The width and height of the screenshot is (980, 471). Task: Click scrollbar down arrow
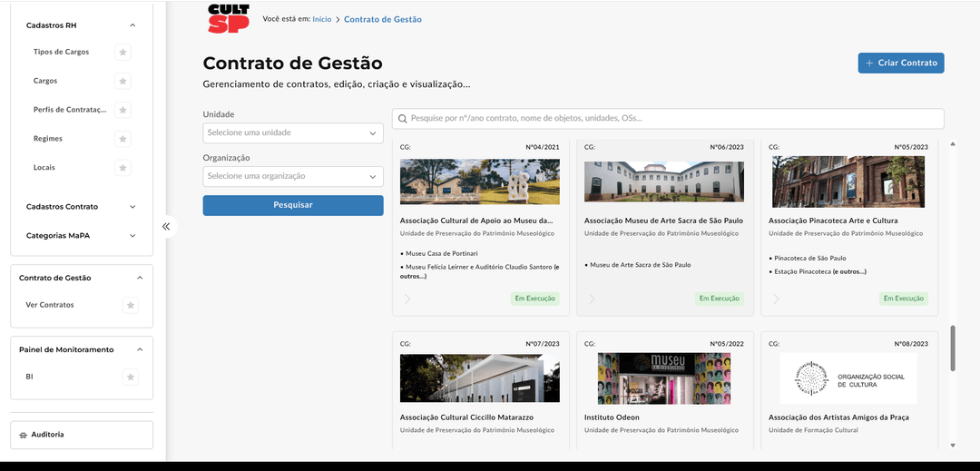click(x=953, y=446)
